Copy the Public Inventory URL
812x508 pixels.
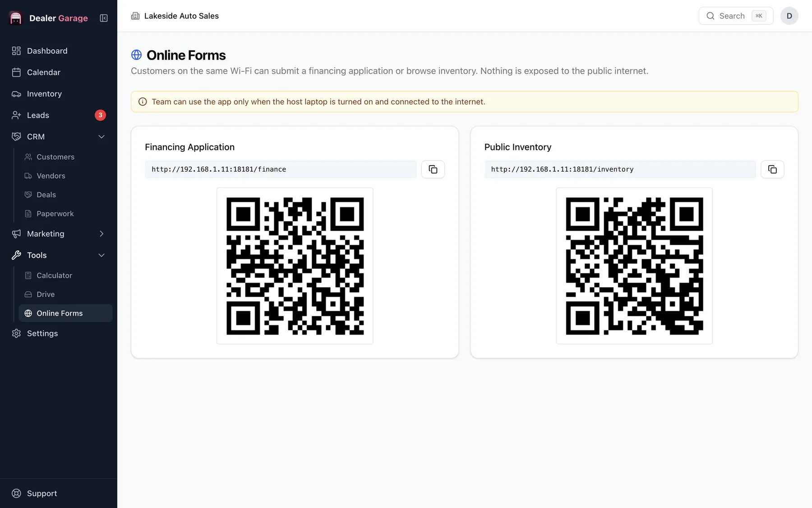pos(772,169)
